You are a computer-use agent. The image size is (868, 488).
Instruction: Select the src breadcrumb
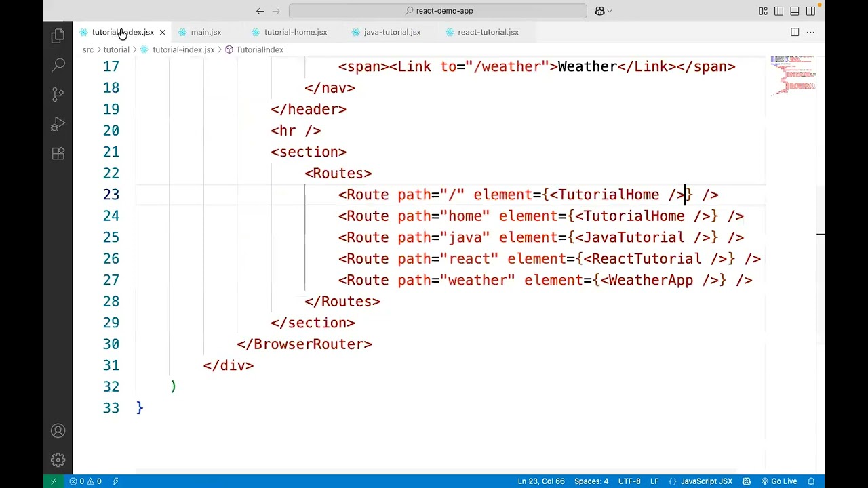pos(88,49)
